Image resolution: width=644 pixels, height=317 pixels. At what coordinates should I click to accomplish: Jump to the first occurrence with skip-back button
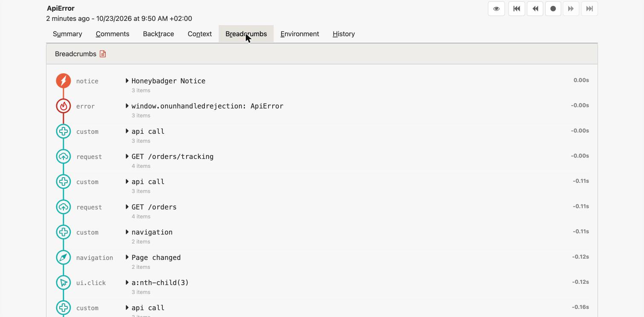click(517, 9)
